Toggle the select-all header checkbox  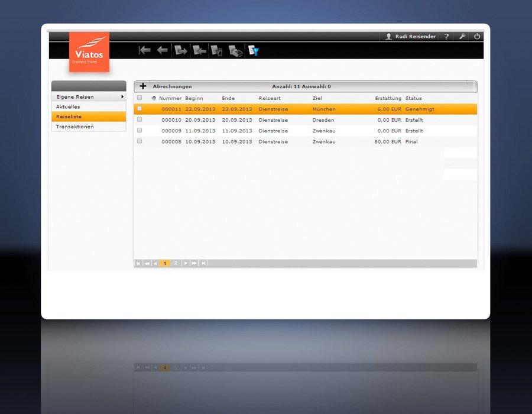[x=140, y=98]
